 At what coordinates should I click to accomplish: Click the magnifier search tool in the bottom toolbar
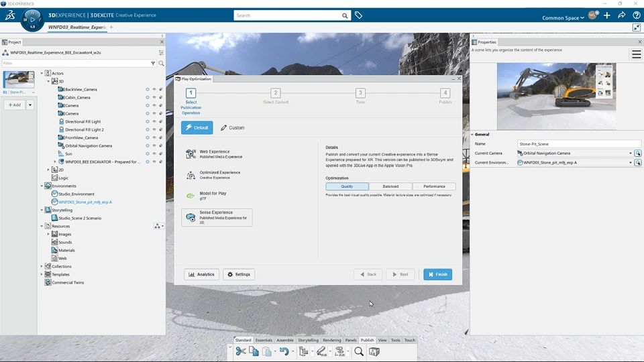359,351
